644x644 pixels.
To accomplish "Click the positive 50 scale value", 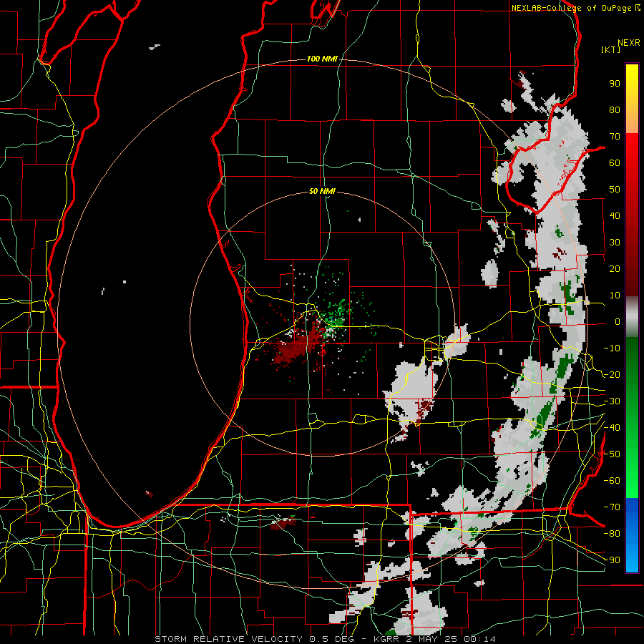I will pyautogui.click(x=615, y=190).
